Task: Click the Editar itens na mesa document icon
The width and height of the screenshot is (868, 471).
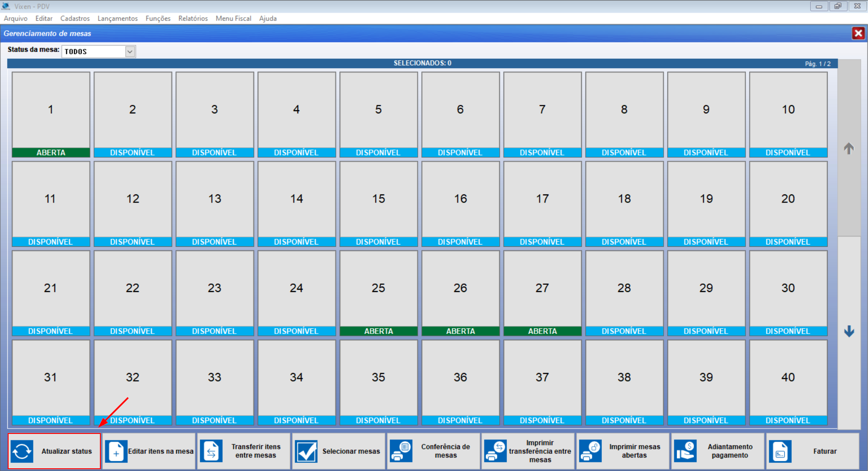Action: click(x=116, y=451)
